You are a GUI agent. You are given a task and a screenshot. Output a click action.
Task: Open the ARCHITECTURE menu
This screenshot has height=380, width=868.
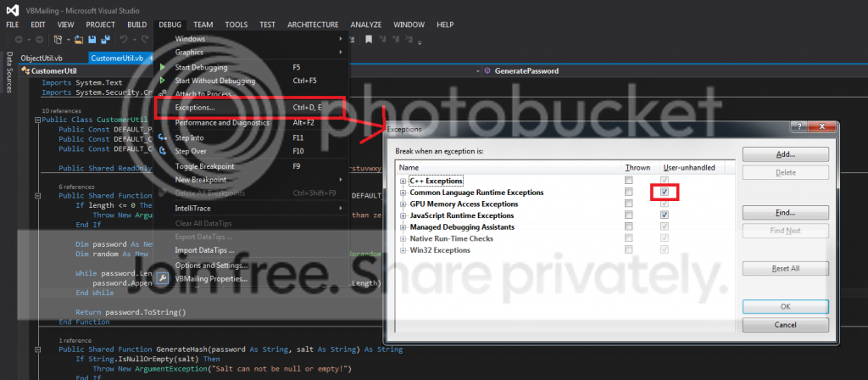pyautogui.click(x=313, y=25)
